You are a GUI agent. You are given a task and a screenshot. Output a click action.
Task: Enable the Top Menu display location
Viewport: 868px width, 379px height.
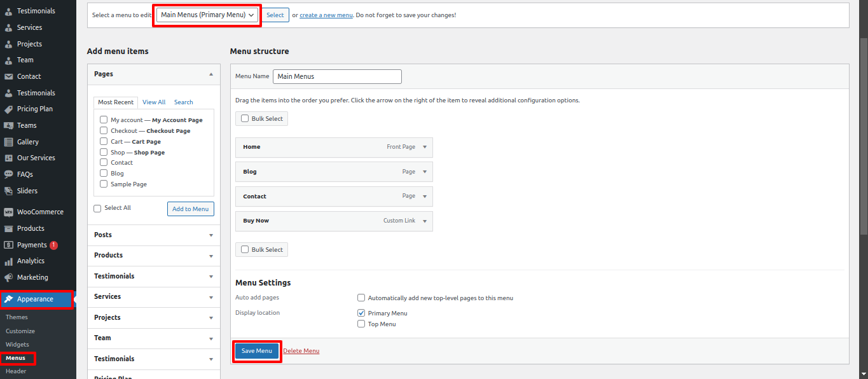(x=361, y=324)
